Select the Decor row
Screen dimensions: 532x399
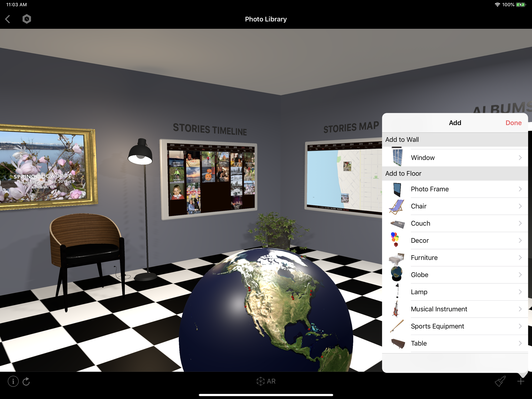[x=455, y=240]
